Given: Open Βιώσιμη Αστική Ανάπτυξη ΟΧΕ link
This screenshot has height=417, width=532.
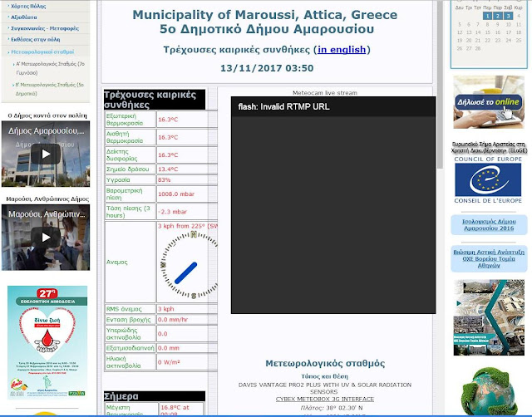Looking at the screenshot, I should [489, 258].
